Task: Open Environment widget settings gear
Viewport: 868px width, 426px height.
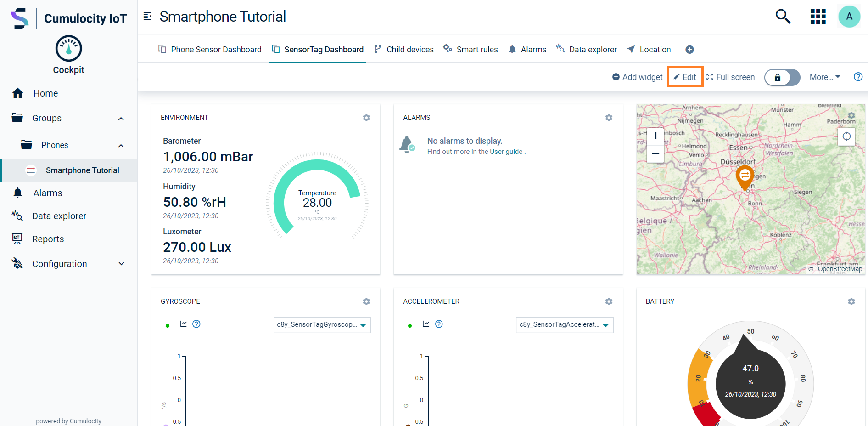Action: click(x=366, y=118)
